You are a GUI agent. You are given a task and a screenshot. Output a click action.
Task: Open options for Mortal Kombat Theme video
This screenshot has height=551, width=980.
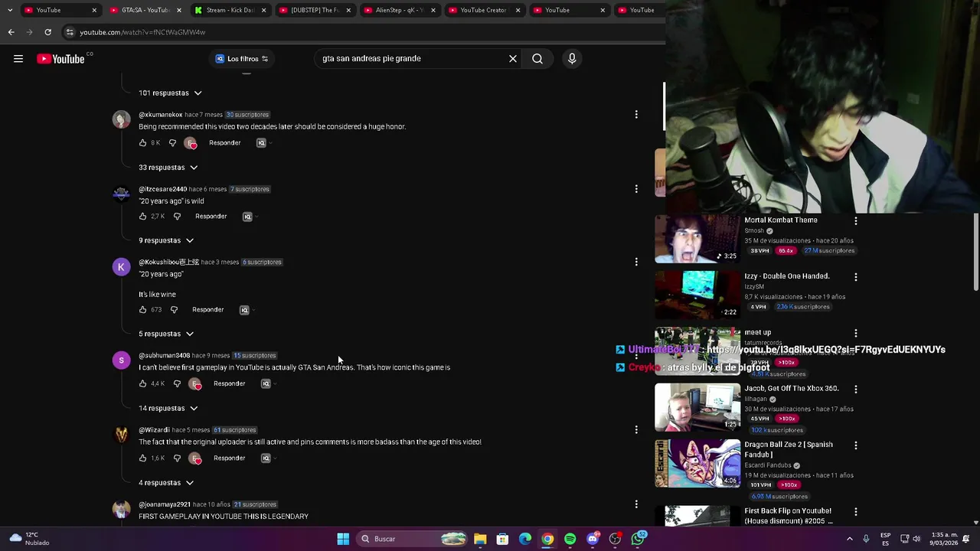[856, 220]
